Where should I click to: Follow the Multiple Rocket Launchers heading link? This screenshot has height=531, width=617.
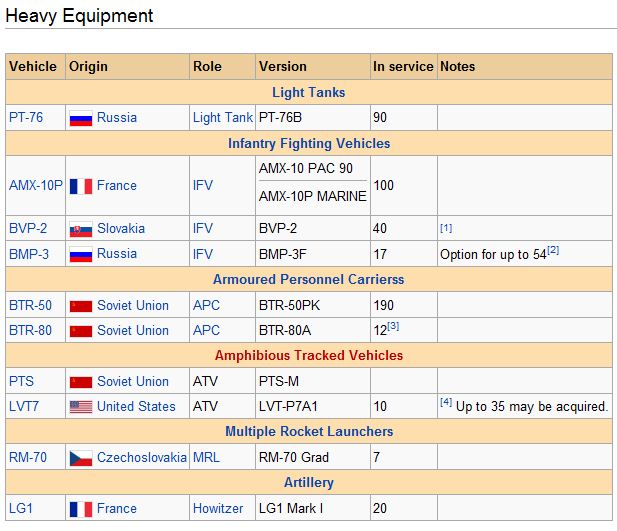[x=309, y=431]
